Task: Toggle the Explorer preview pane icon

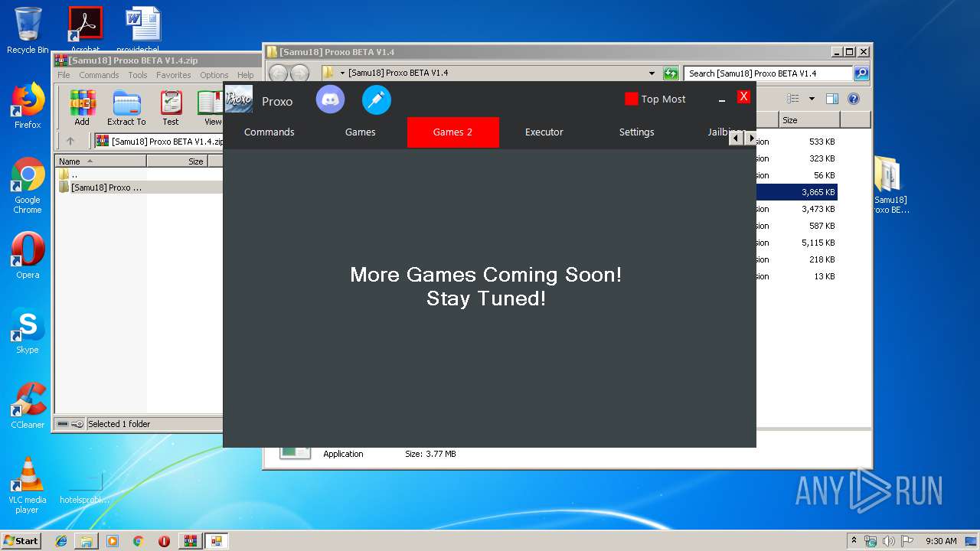Action: (832, 99)
